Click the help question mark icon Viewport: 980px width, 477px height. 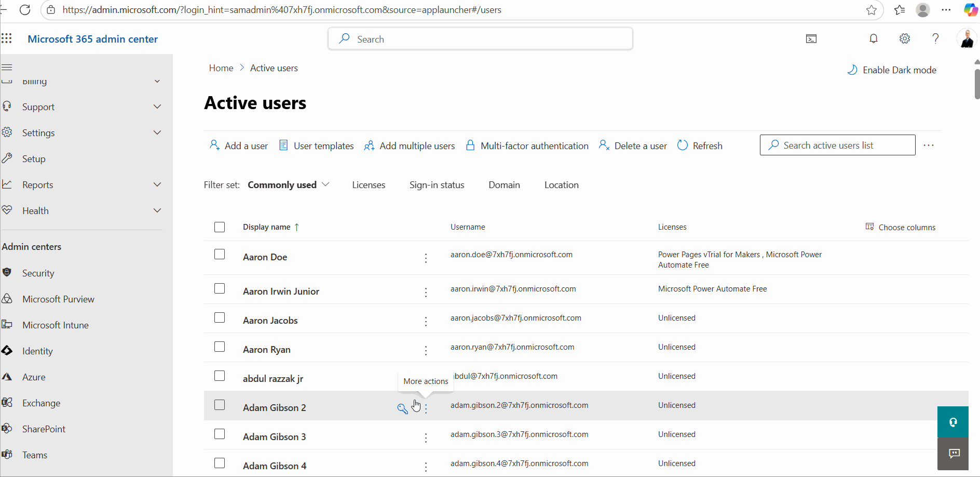pos(935,38)
